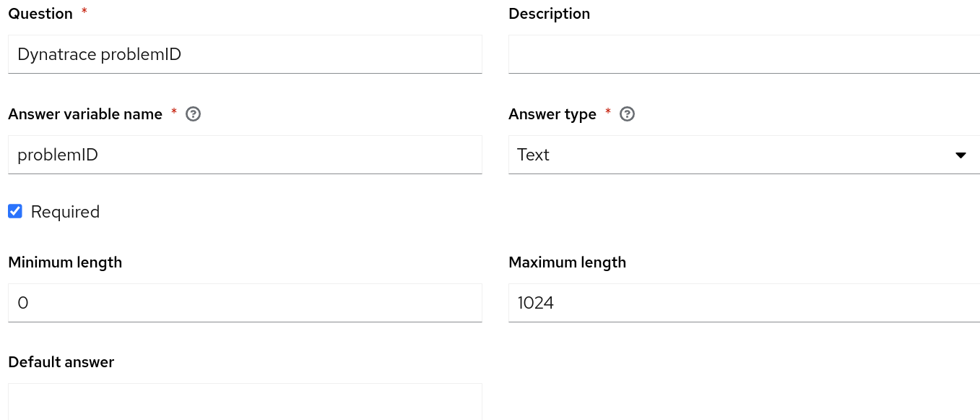Screen dimensions: 980x420
Task: Click the red asterisk beside Question
Action: tap(84, 12)
